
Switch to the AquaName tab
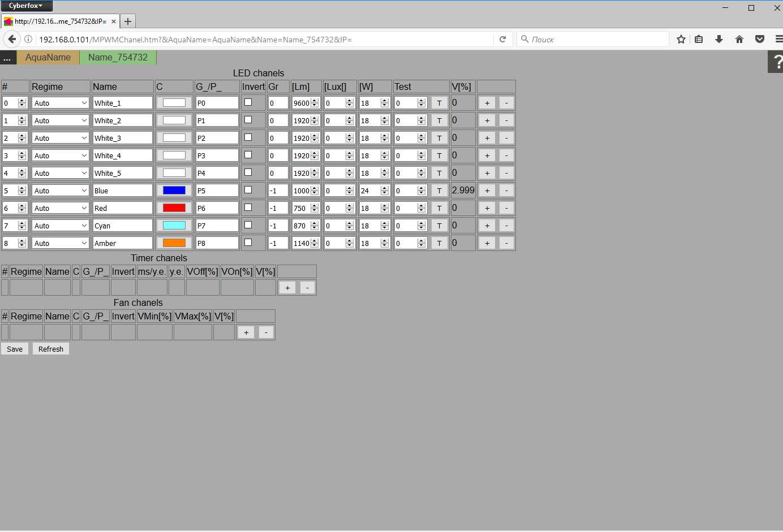(48, 57)
